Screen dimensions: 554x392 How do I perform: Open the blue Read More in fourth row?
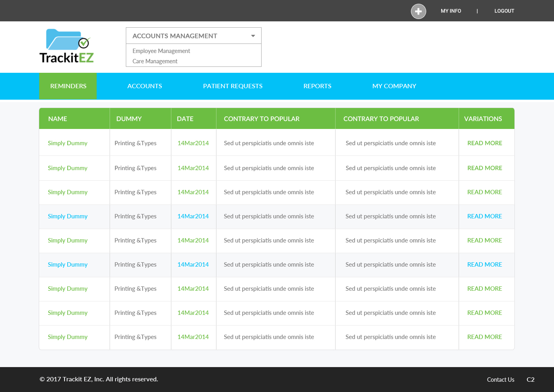(484, 216)
